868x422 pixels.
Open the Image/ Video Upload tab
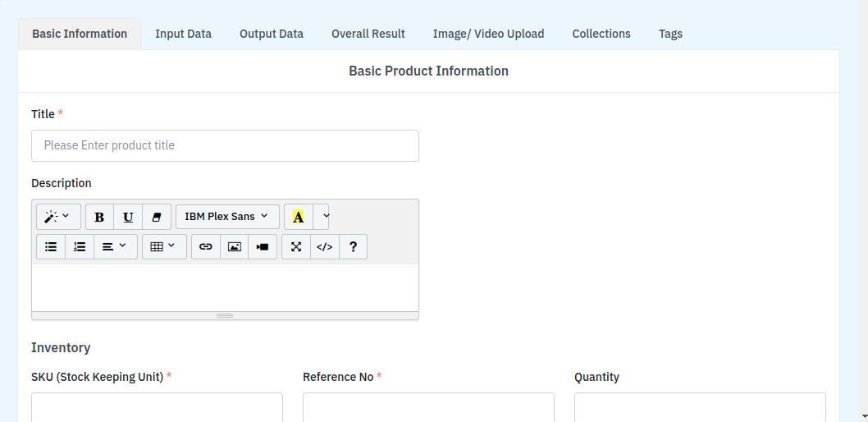[488, 34]
